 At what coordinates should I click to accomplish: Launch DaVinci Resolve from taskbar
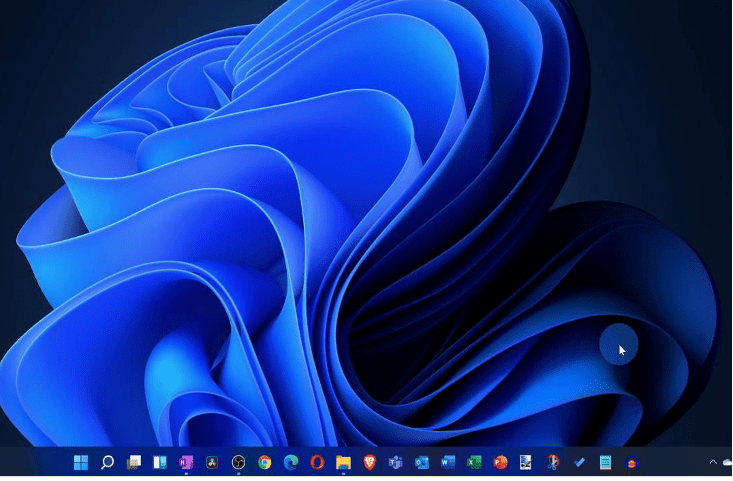coord(212,462)
